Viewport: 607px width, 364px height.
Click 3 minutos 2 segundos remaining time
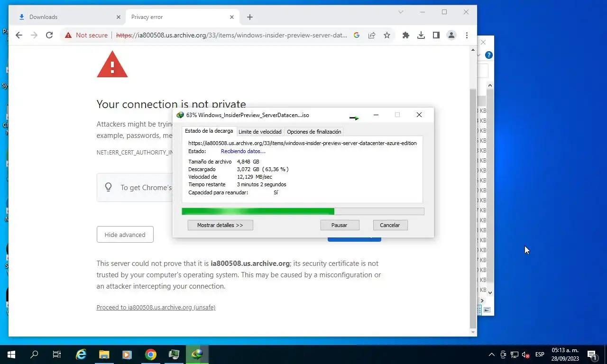[x=262, y=184]
